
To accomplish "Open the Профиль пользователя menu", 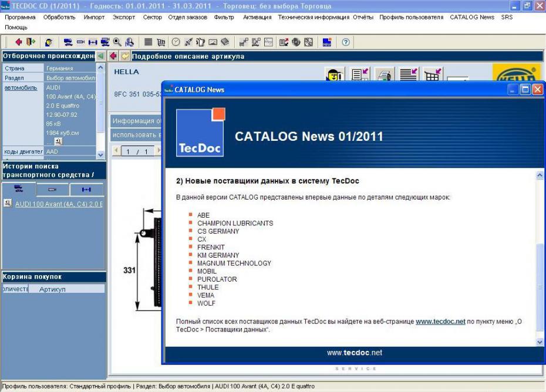I will pos(411,17).
